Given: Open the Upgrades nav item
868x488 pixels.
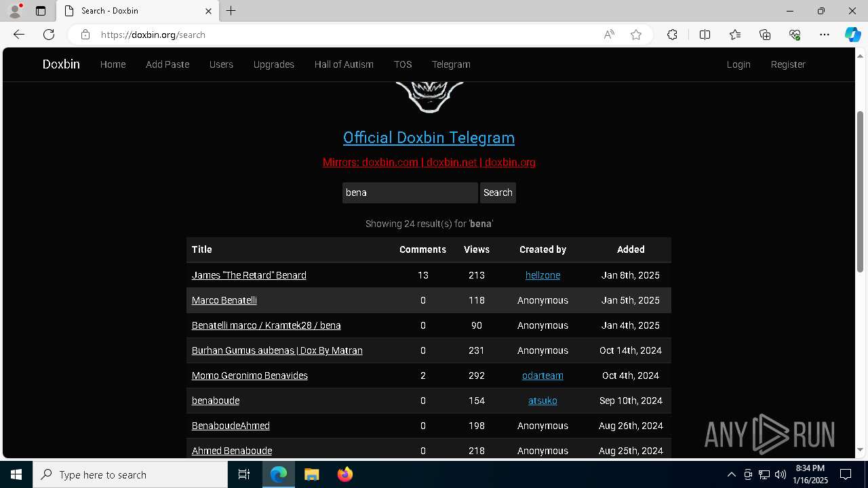Looking at the screenshot, I should [274, 64].
